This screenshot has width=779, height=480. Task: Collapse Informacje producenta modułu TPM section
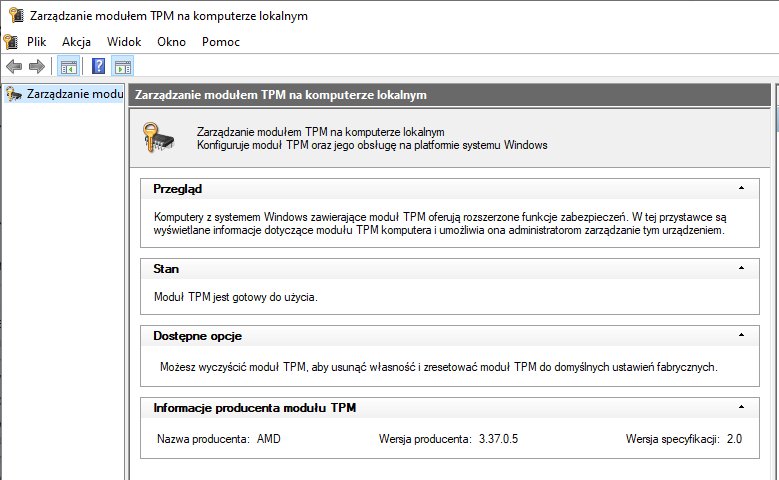[x=741, y=407]
